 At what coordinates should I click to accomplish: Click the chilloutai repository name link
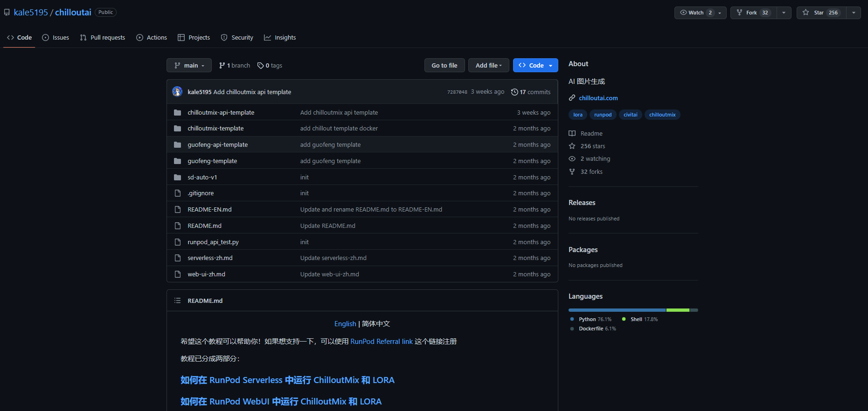tap(73, 13)
